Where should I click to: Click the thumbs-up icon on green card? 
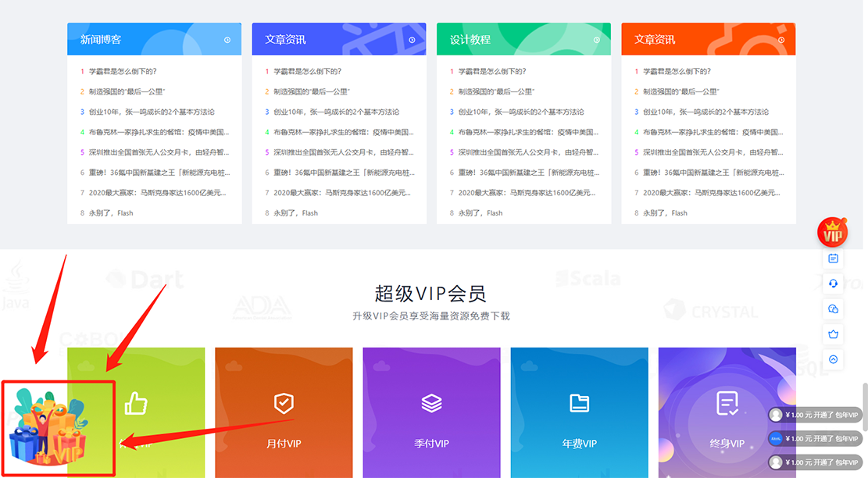[136, 403]
